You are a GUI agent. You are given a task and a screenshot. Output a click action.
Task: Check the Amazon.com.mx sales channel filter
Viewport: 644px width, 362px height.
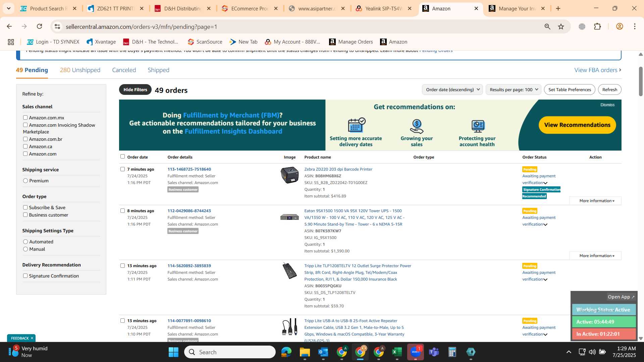(25, 118)
